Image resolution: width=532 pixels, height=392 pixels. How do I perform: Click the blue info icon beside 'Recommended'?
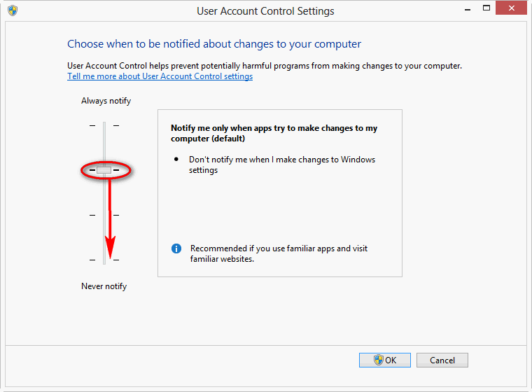click(176, 248)
